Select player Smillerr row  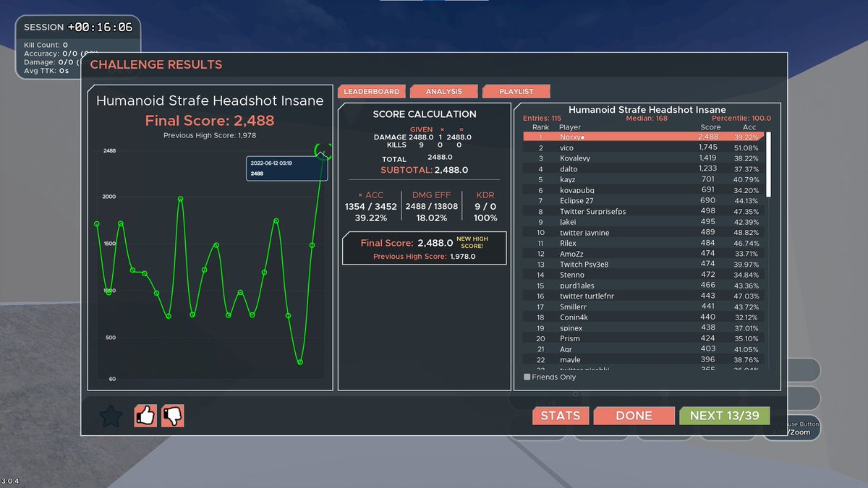coord(643,307)
